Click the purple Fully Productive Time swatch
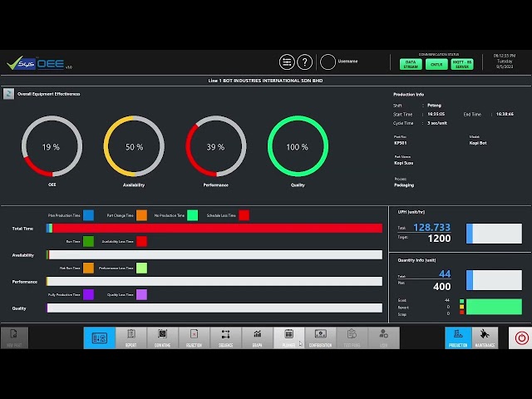 tap(89, 294)
